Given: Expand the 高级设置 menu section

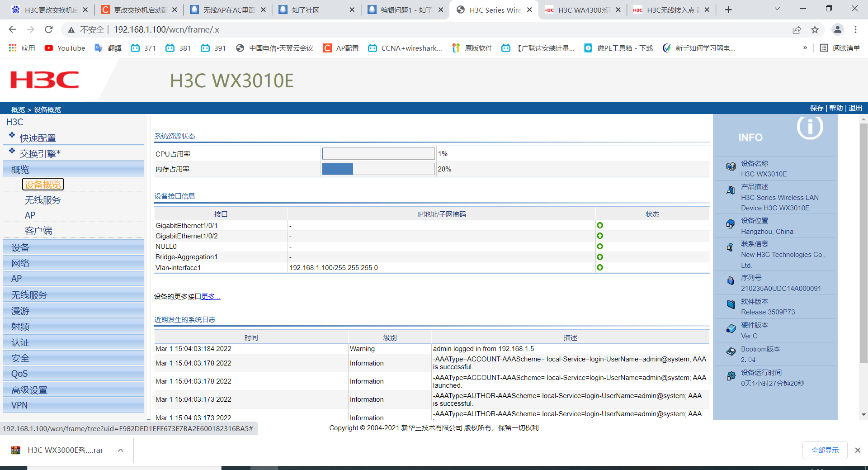Looking at the screenshot, I should pos(73,389).
